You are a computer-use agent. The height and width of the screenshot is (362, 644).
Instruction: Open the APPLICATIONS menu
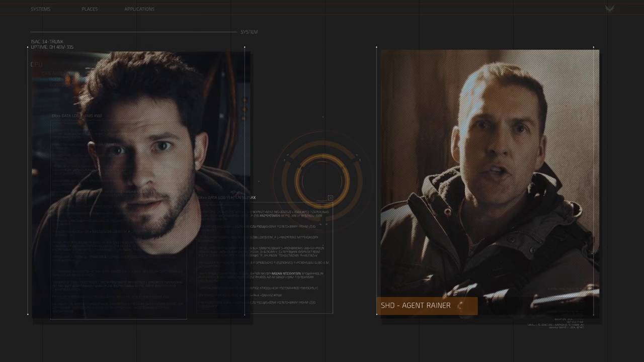pyautogui.click(x=139, y=9)
